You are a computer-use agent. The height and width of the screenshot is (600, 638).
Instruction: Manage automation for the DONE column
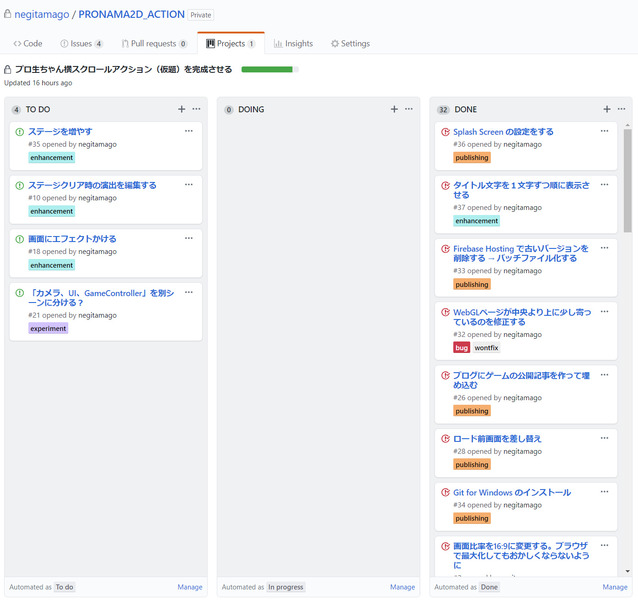[x=615, y=587]
